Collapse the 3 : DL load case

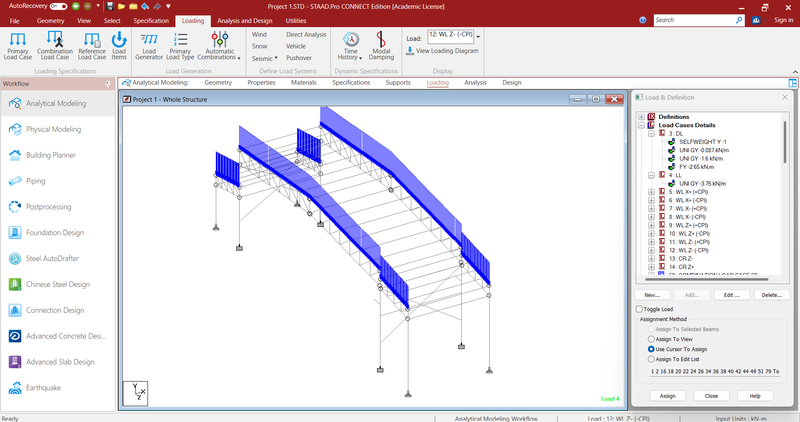pos(652,134)
